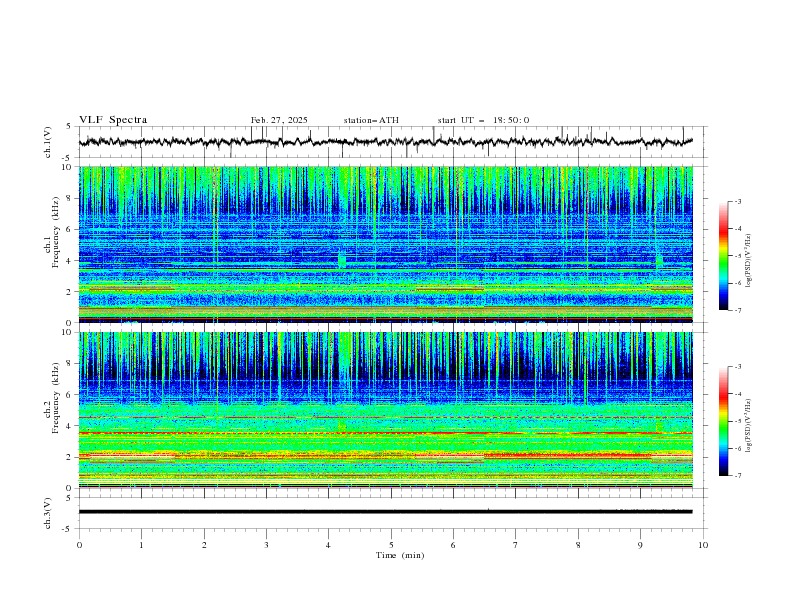792x612 pixels.
Task: Click the 'ch.3(V)' waveform axis label
Action: pyautogui.click(x=48, y=513)
